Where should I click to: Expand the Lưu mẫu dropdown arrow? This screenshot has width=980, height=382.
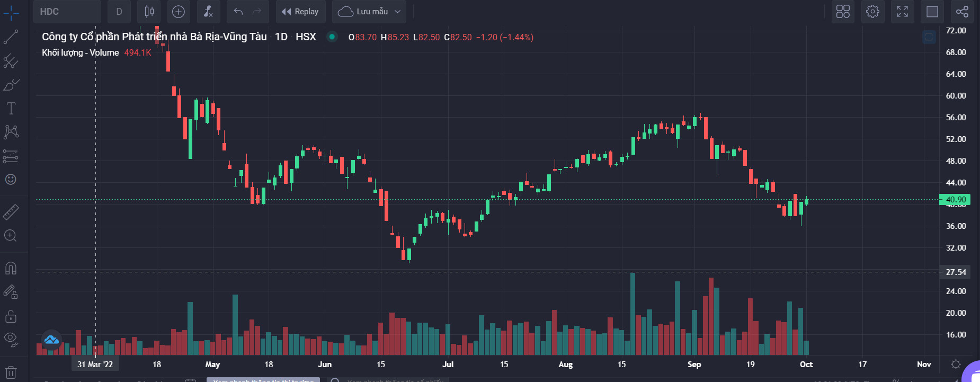[x=398, y=12]
